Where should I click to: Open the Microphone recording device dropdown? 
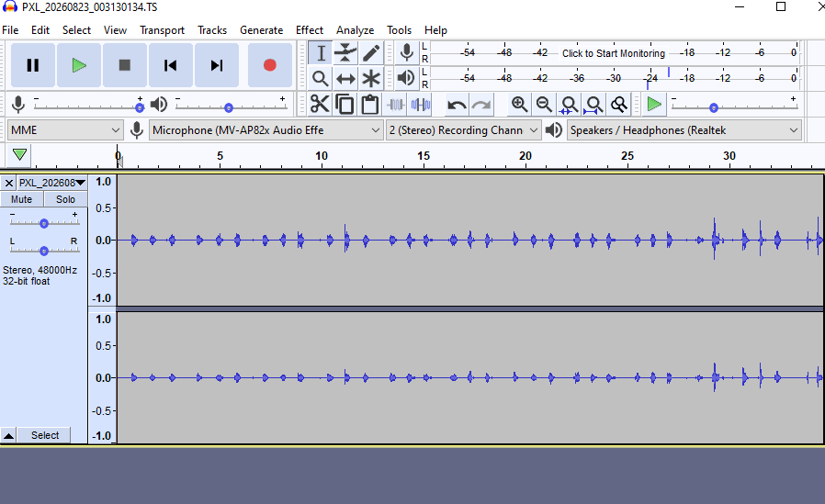[x=266, y=129]
